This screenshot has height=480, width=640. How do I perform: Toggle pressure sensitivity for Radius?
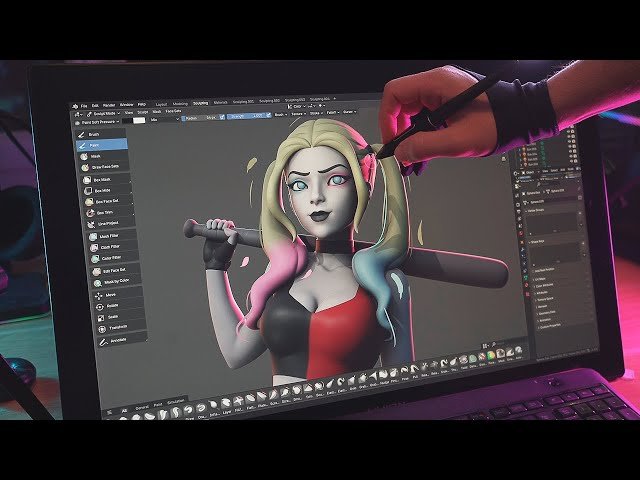tap(222, 117)
